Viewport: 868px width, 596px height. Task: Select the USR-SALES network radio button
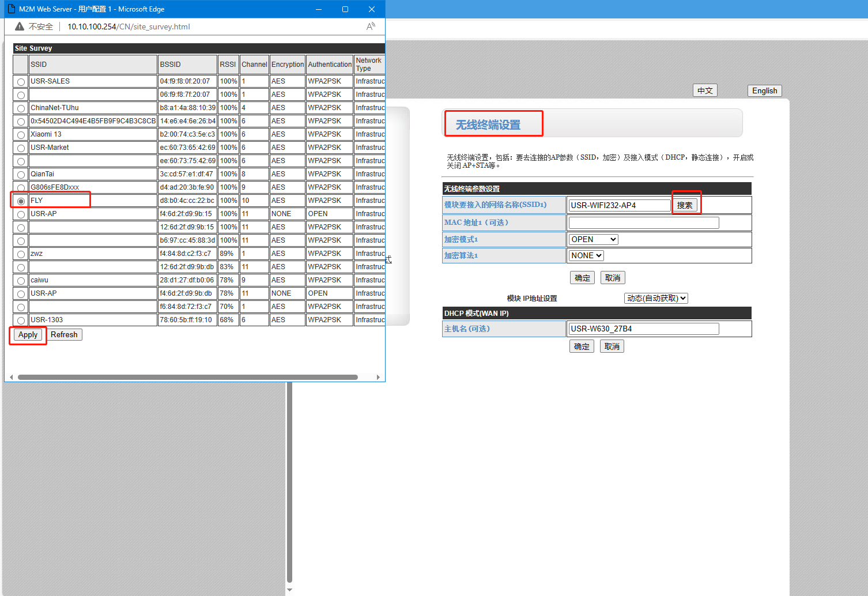pyautogui.click(x=21, y=82)
